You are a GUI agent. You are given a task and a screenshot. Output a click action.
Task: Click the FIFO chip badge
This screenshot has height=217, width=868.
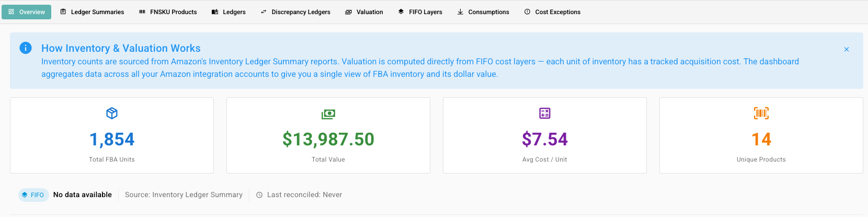tap(33, 195)
